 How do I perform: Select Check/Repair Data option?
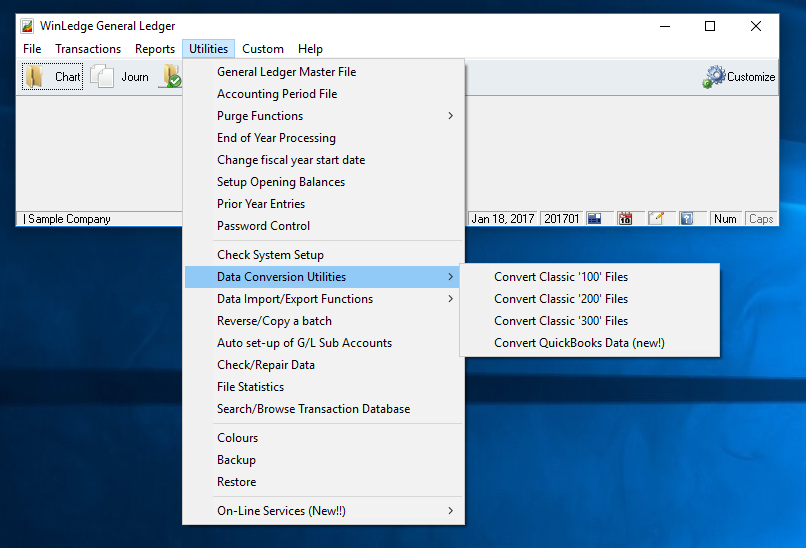[266, 365]
